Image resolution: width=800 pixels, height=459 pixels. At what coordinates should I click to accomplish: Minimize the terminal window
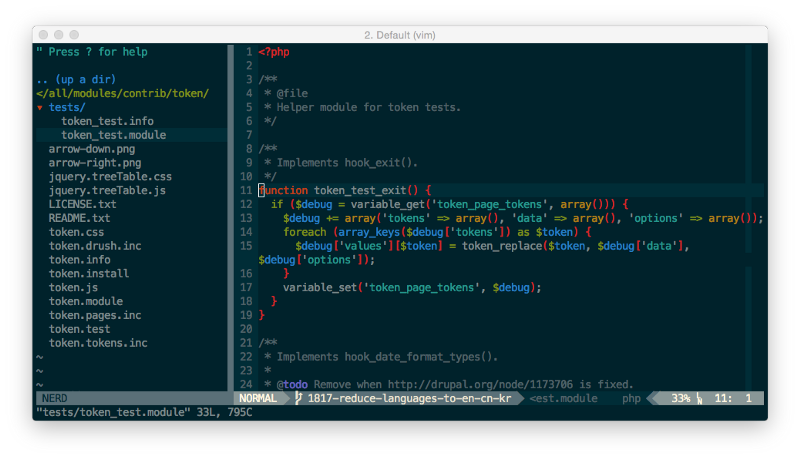[59, 35]
